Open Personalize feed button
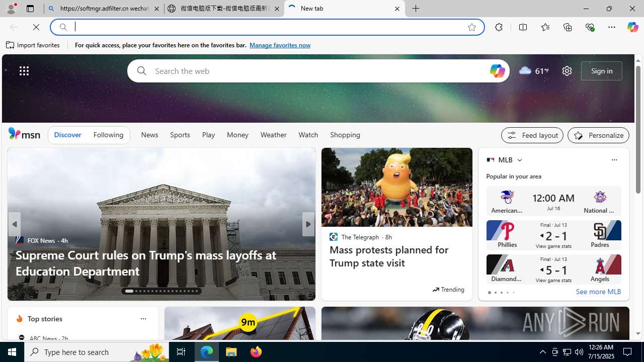The height and width of the screenshot is (362, 644). pos(598,135)
